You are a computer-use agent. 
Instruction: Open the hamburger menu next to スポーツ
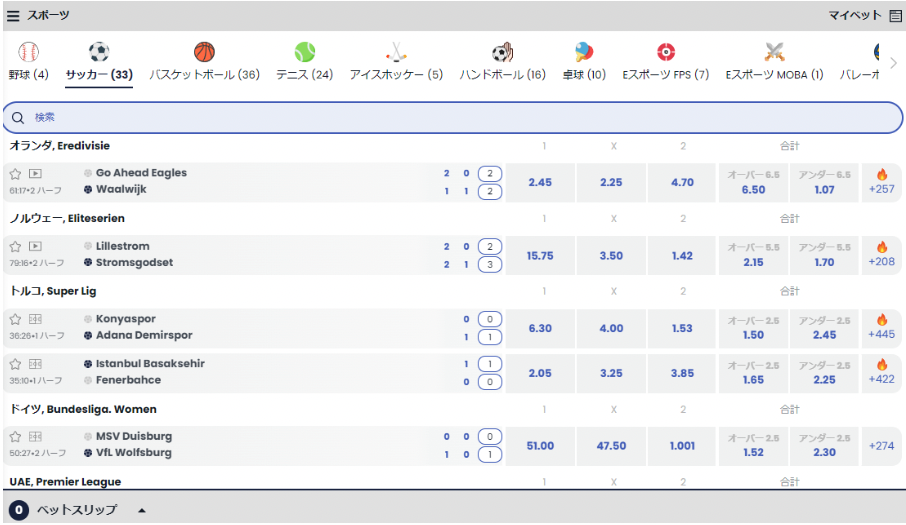coord(14,16)
